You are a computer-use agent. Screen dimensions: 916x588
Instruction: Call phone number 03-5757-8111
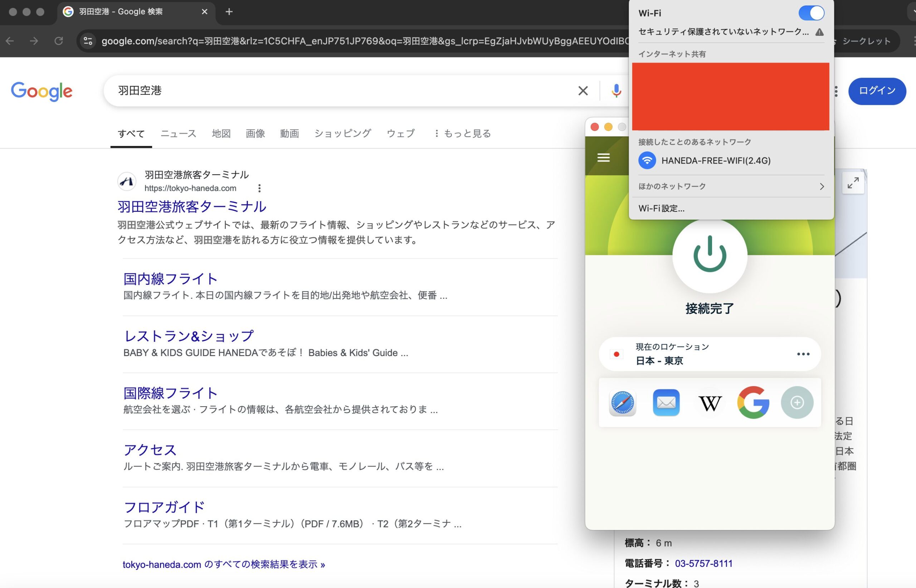tap(704, 564)
